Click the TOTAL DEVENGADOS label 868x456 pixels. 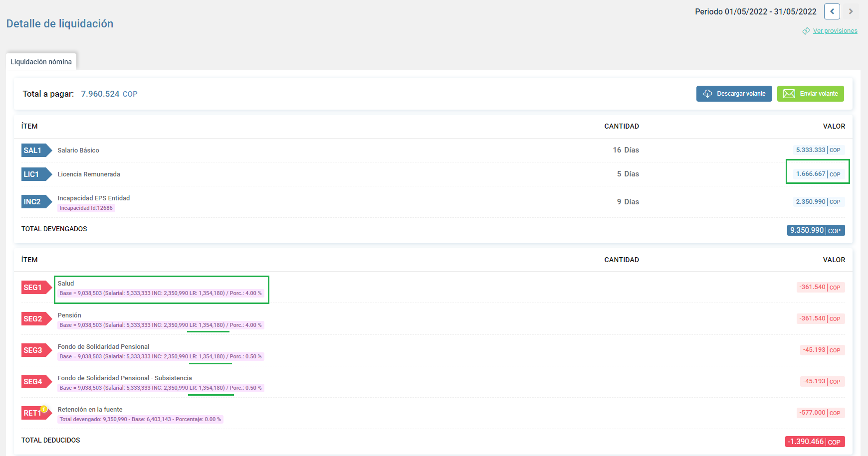point(54,229)
